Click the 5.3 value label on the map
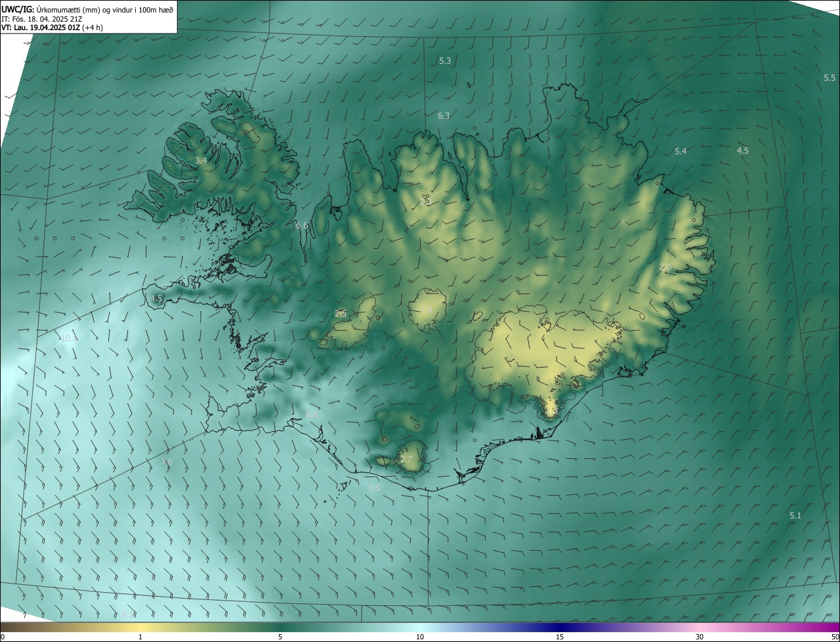 [x=445, y=60]
